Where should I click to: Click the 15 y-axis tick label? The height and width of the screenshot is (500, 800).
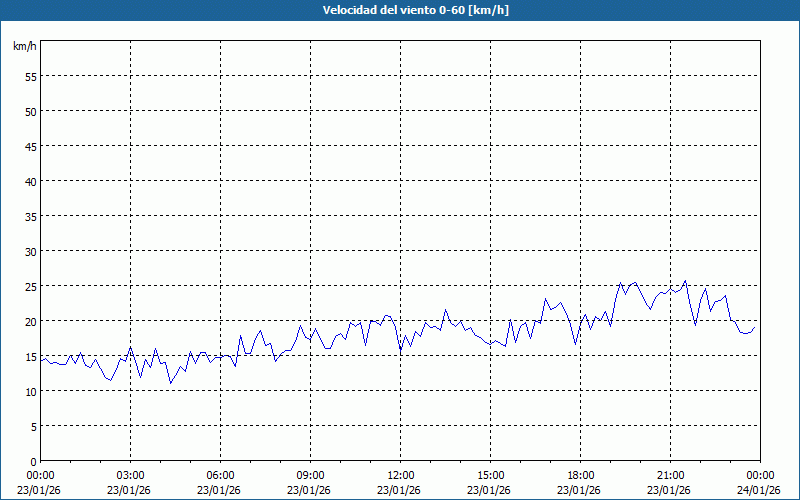(30, 356)
